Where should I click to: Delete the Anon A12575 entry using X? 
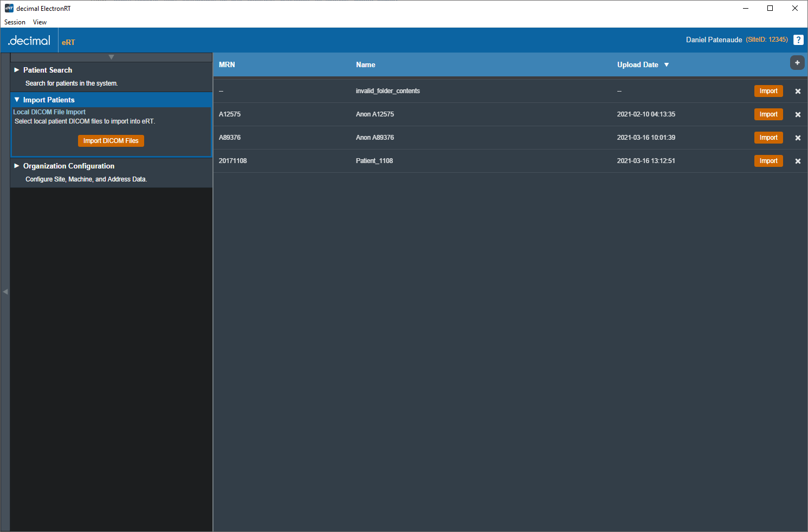(798, 115)
